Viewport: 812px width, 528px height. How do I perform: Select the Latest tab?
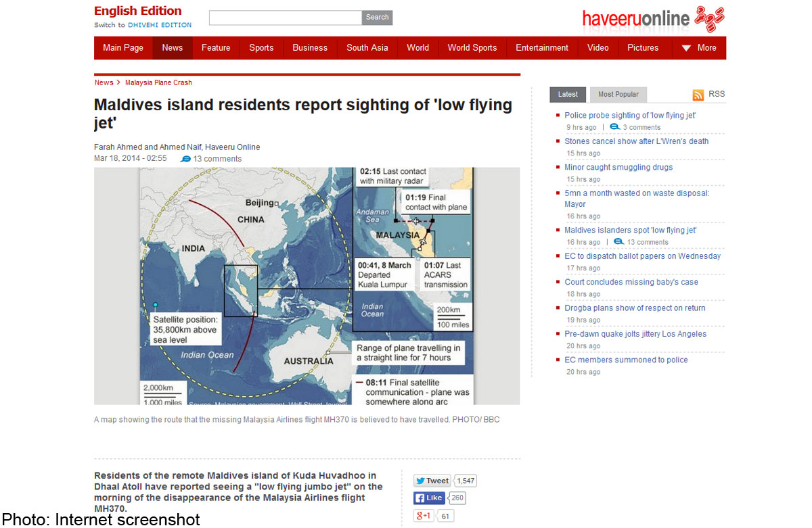coord(568,95)
